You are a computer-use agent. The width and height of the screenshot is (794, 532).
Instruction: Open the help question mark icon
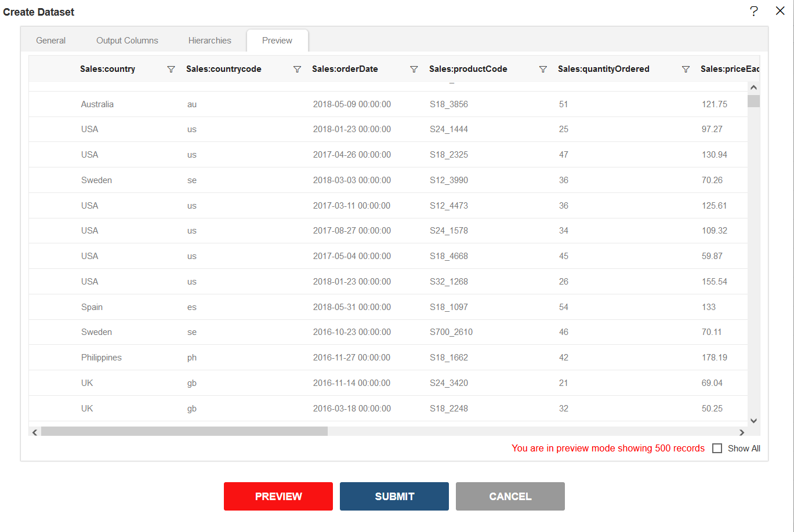(x=753, y=11)
